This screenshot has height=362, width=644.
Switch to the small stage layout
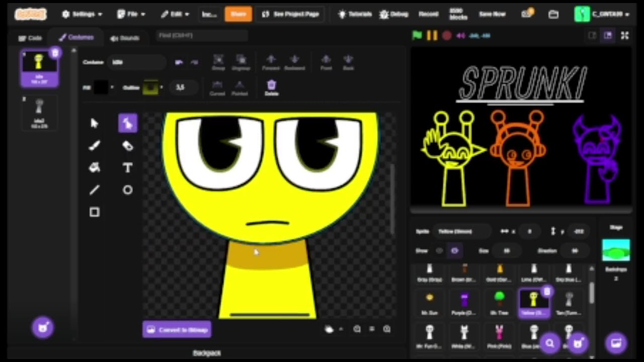pos(592,35)
